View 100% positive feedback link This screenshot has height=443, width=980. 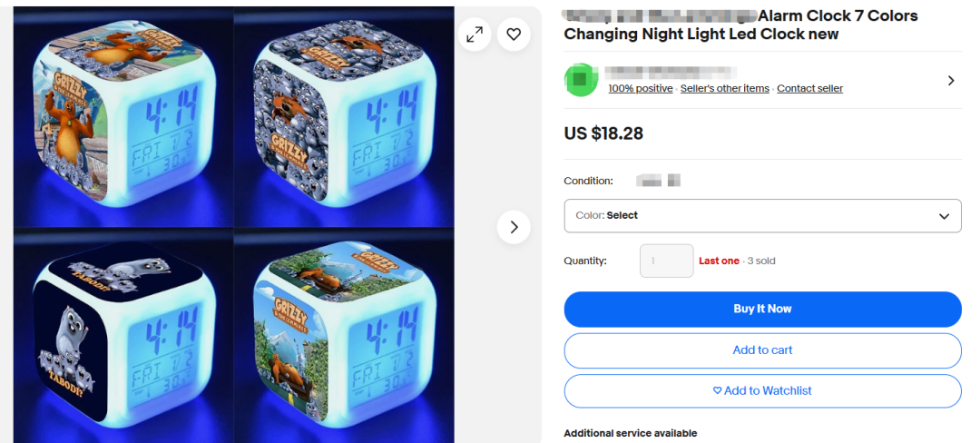tap(641, 89)
